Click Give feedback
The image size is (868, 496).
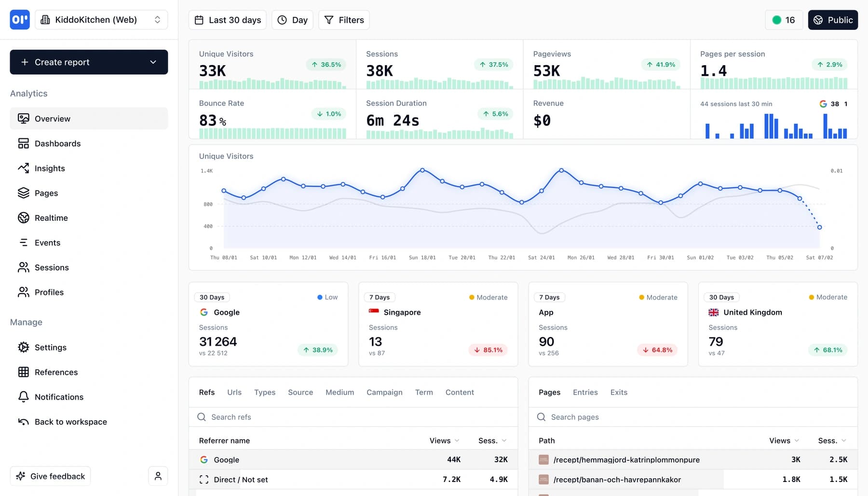click(50, 476)
